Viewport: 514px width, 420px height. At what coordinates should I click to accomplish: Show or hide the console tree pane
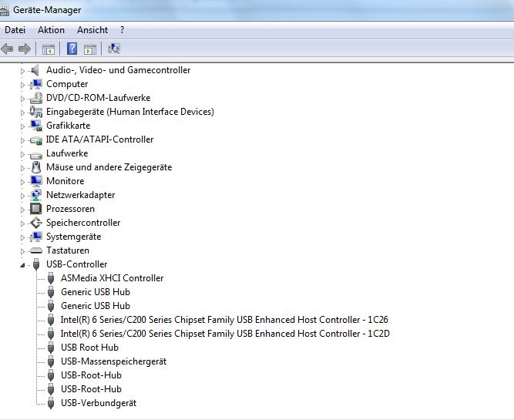tap(49, 49)
